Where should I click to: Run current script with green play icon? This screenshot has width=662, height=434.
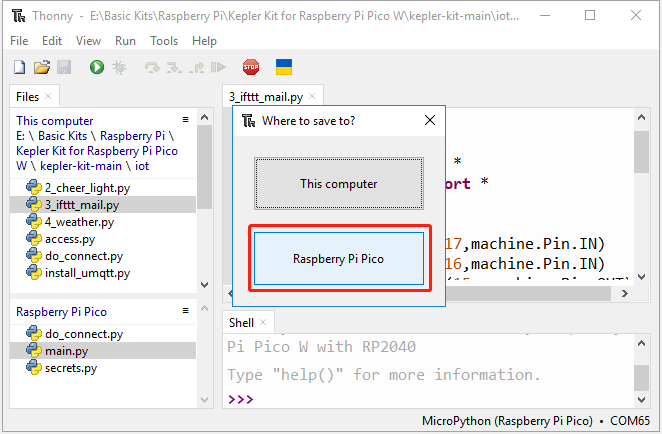pyautogui.click(x=97, y=67)
